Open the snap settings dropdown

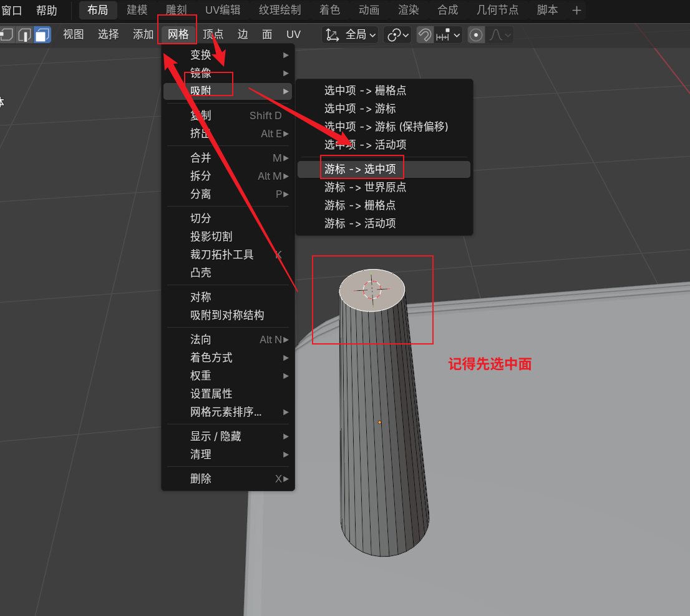click(449, 35)
